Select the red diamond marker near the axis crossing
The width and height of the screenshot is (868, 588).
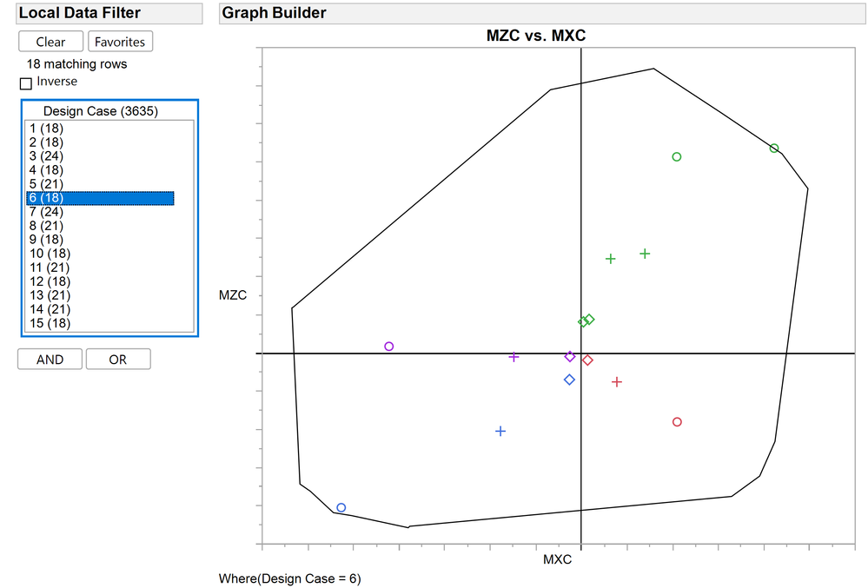click(x=587, y=360)
